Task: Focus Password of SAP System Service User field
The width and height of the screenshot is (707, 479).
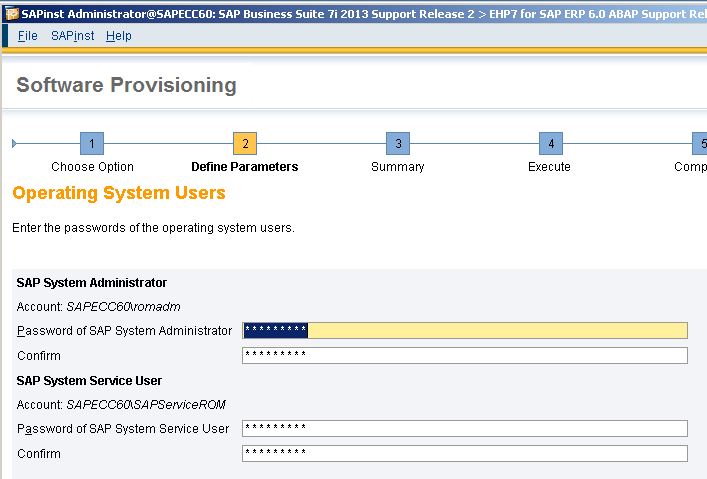Action: (465, 428)
